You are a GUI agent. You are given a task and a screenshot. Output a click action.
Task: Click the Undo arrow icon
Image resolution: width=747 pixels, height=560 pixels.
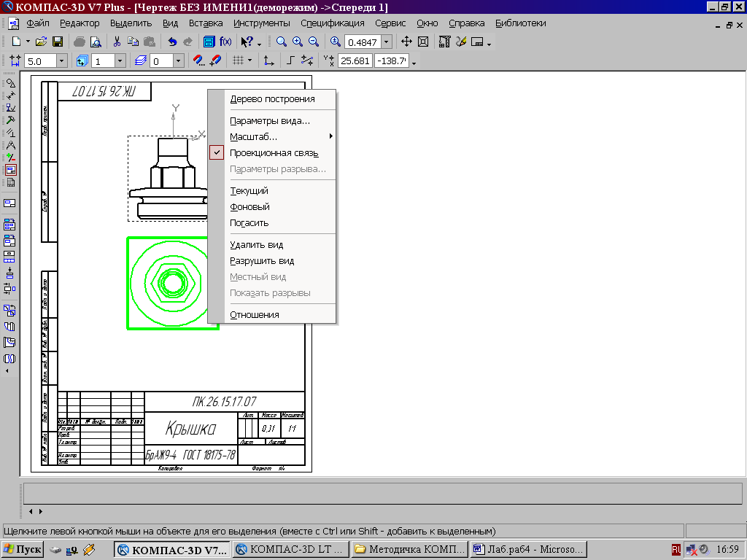(x=172, y=42)
